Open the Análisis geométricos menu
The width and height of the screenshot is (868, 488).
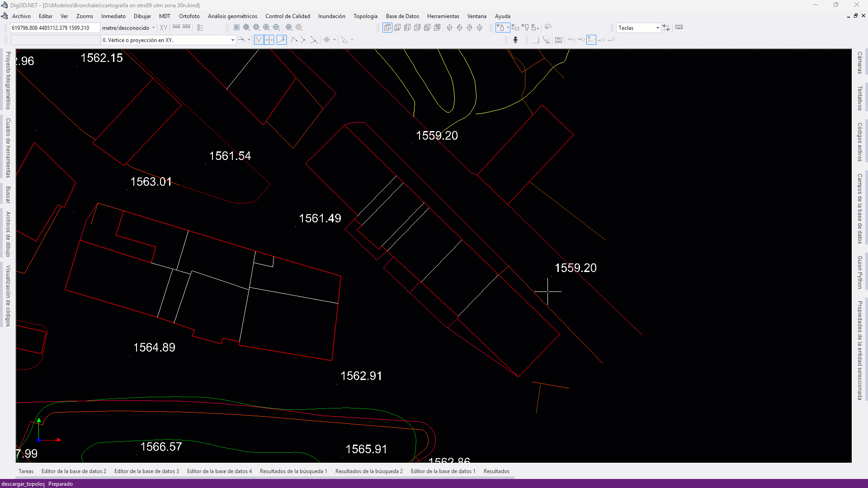[232, 16]
